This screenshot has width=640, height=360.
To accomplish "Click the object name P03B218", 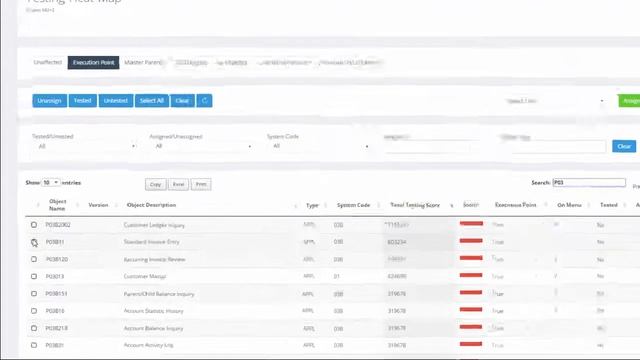I will tap(56, 328).
